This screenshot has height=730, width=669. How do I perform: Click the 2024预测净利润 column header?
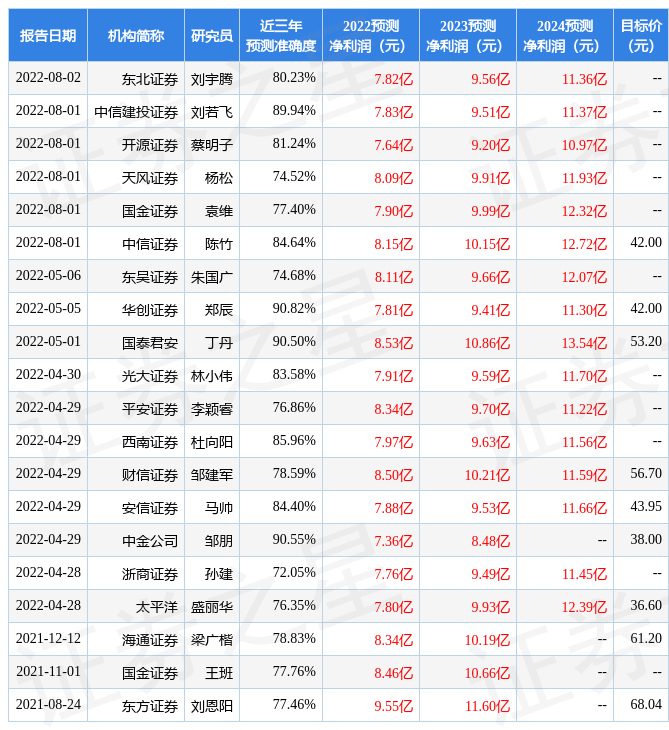tap(564, 35)
